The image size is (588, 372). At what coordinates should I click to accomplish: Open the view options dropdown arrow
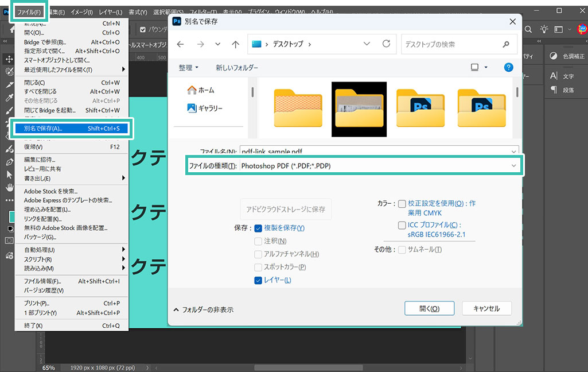(x=486, y=68)
